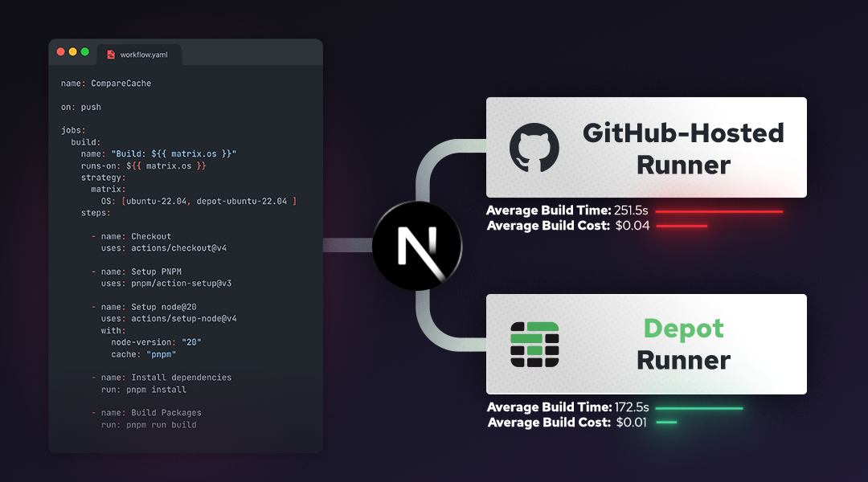Viewport: 868px width, 482px height.
Task: Click the red build time bar
Action: tap(719, 211)
